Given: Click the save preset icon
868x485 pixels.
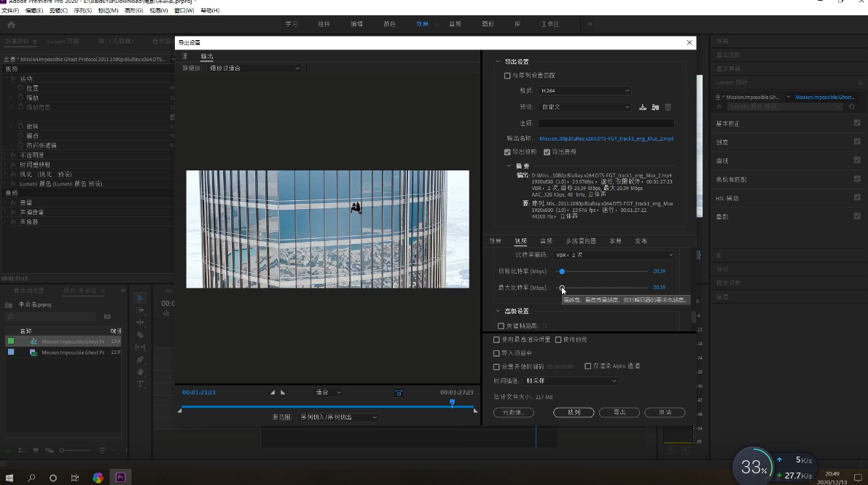Looking at the screenshot, I should coord(642,107).
